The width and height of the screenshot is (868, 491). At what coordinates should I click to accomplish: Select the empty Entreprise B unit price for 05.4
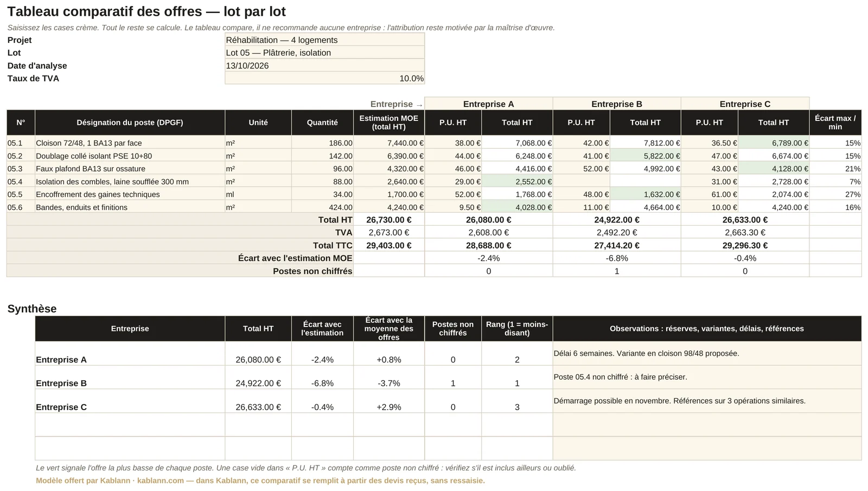click(x=581, y=181)
